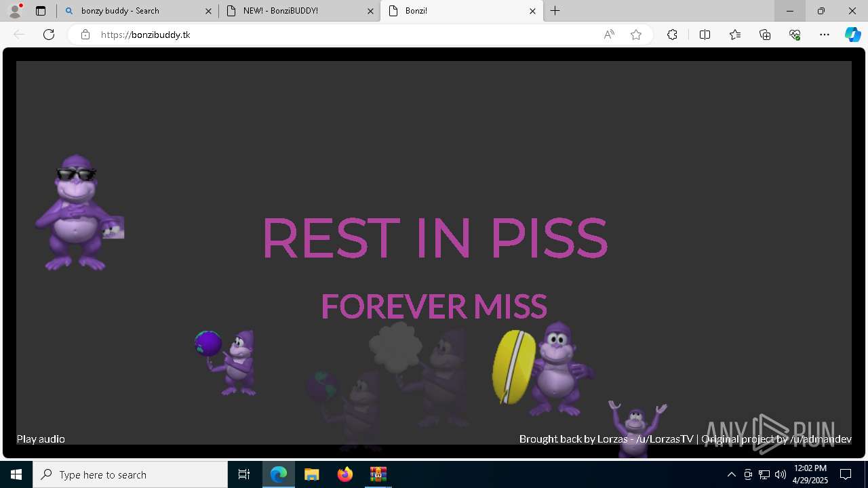
Task: View site information lock icon
Action: coord(85,35)
